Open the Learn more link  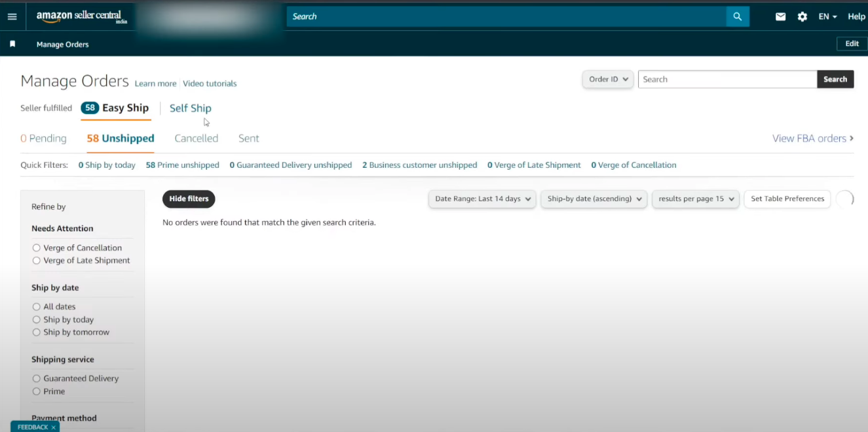pos(155,83)
